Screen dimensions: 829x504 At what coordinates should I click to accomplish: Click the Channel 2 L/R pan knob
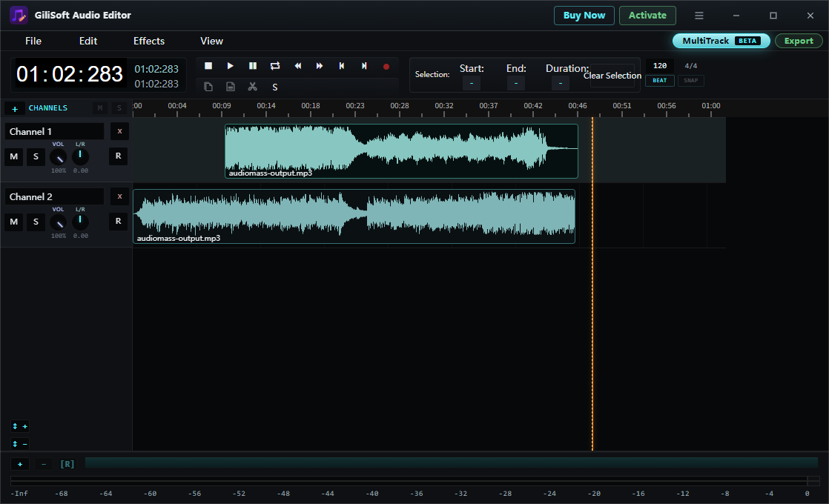(x=80, y=222)
